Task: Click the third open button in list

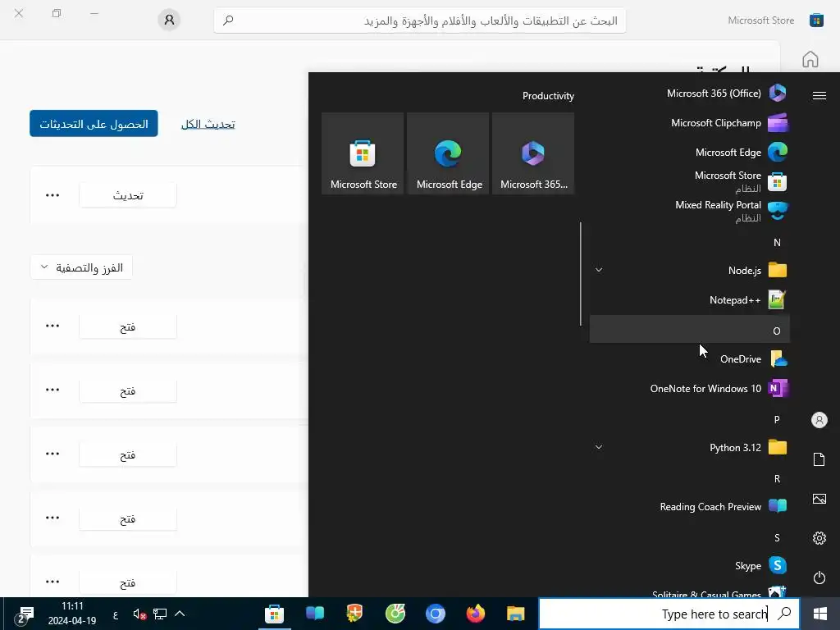Action: click(127, 454)
